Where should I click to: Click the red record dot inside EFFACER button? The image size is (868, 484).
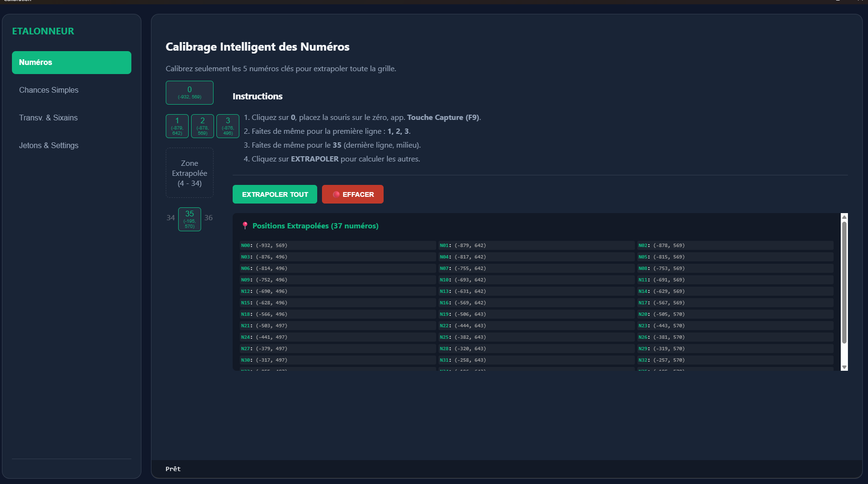click(336, 194)
